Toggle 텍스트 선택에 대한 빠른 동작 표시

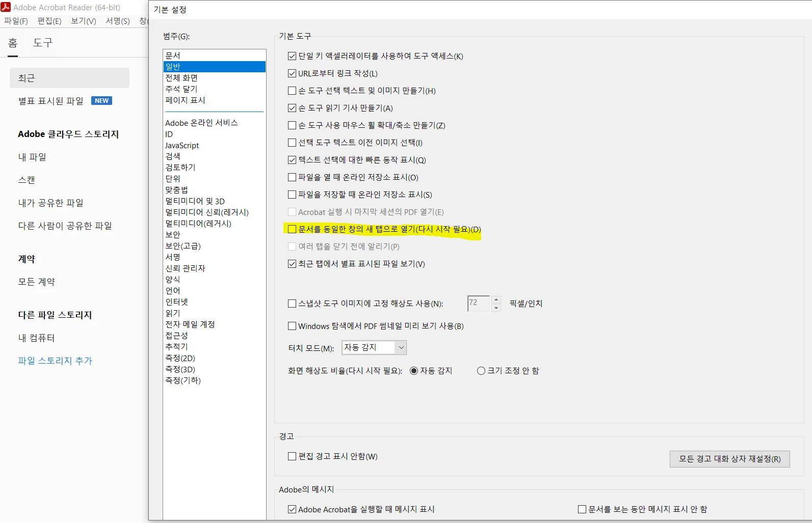292,160
